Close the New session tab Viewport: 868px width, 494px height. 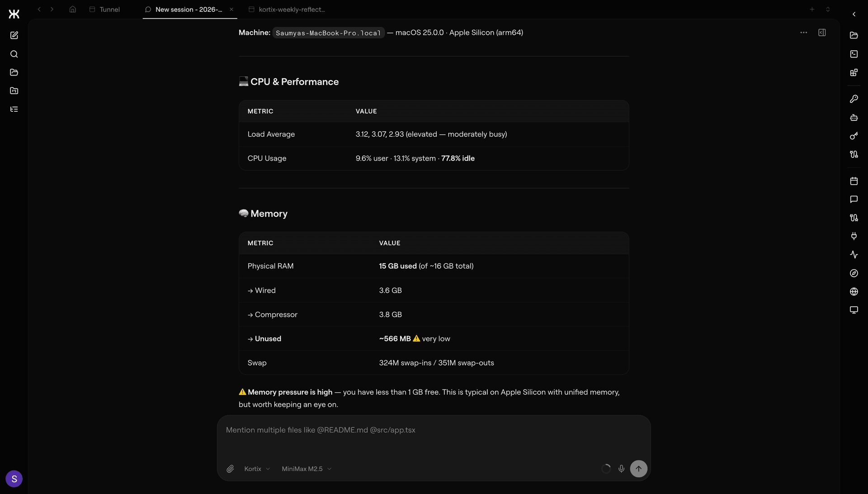(x=231, y=9)
